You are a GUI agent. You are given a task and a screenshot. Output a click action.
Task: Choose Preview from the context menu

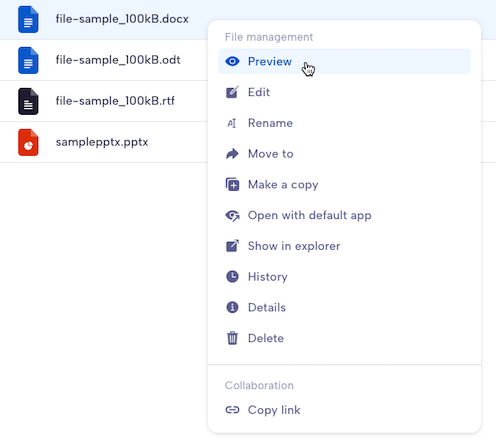(344, 61)
